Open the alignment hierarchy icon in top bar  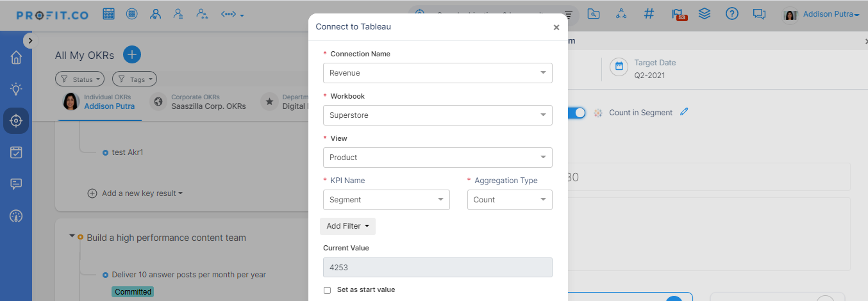(x=621, y=14)
